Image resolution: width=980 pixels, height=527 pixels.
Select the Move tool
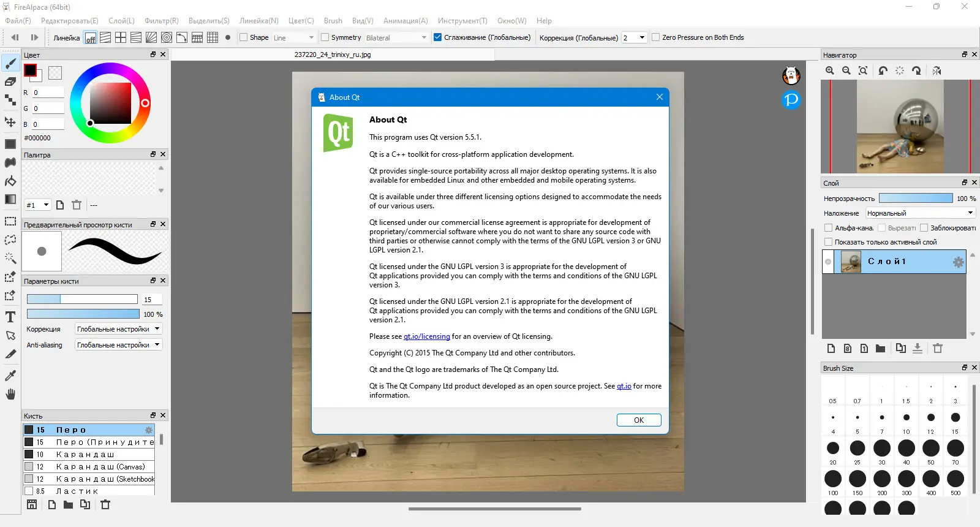[x=10, y=122]
